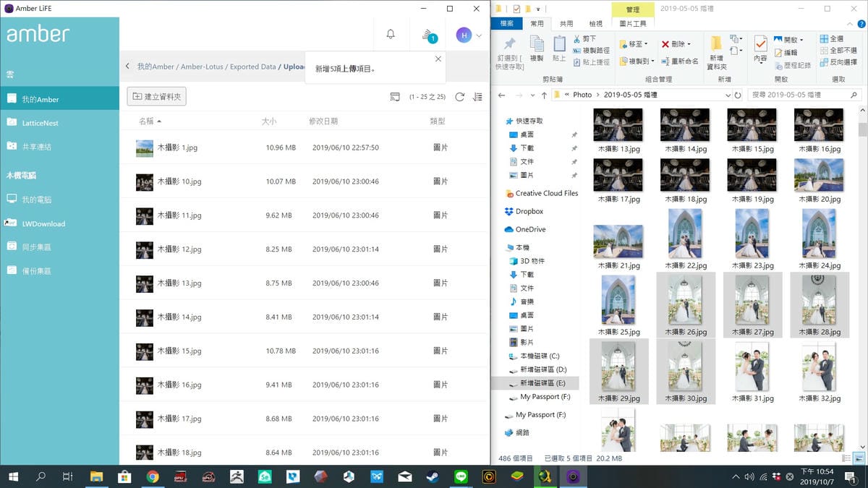Click Exported Data in Amber breadcrumb

point(252,67)
